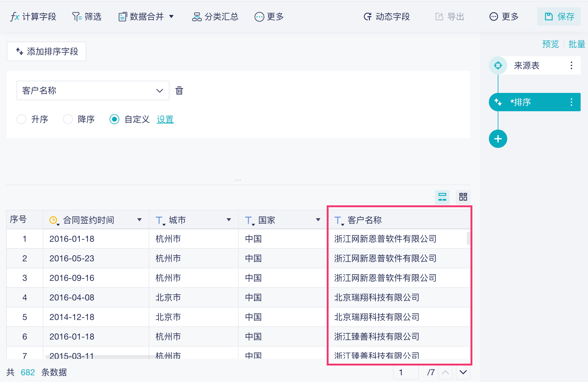Screen dimensions: 588x382
Task: Go to next page with down arrow
Action: click(463, 372)
